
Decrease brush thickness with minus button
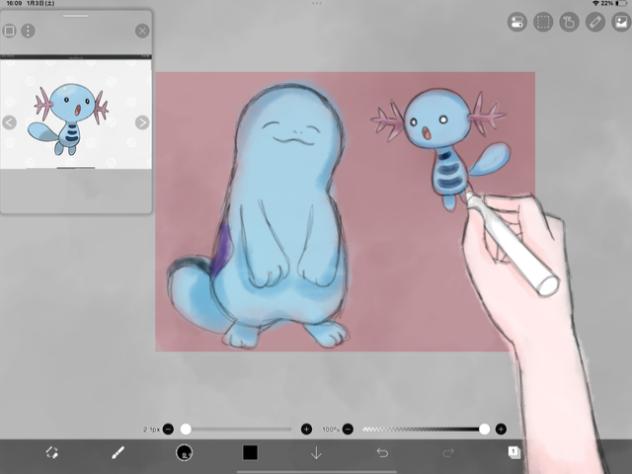tap(168, 429)
